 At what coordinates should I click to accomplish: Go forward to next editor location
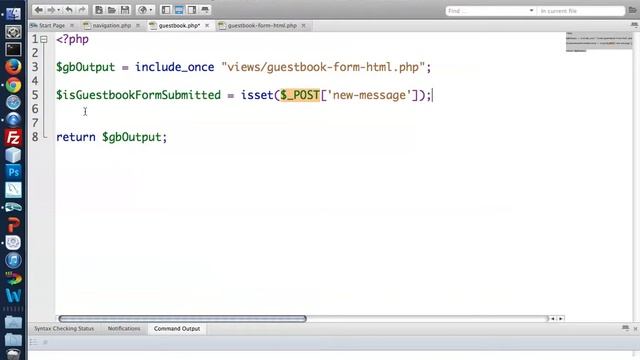51,10
